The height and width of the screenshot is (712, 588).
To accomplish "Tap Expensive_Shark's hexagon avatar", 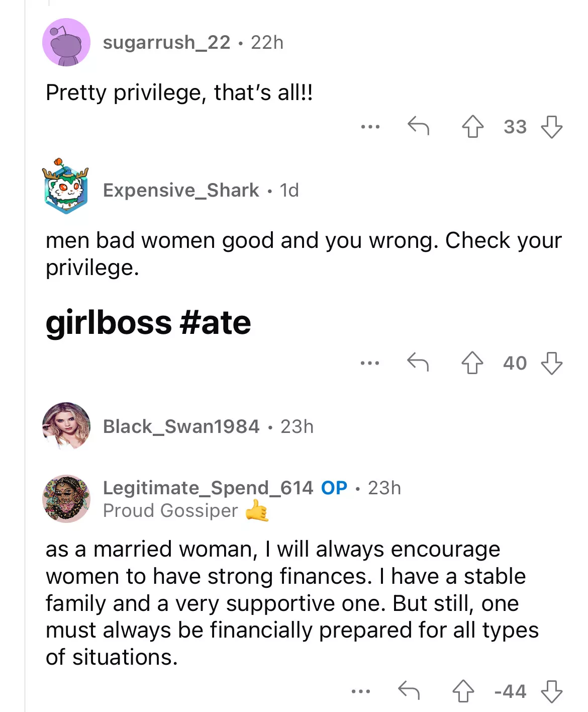I will [66, 187].
